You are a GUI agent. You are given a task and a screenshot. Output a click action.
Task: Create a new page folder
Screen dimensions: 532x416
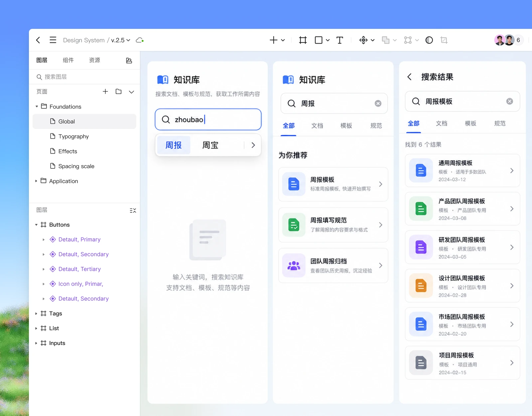118,91
